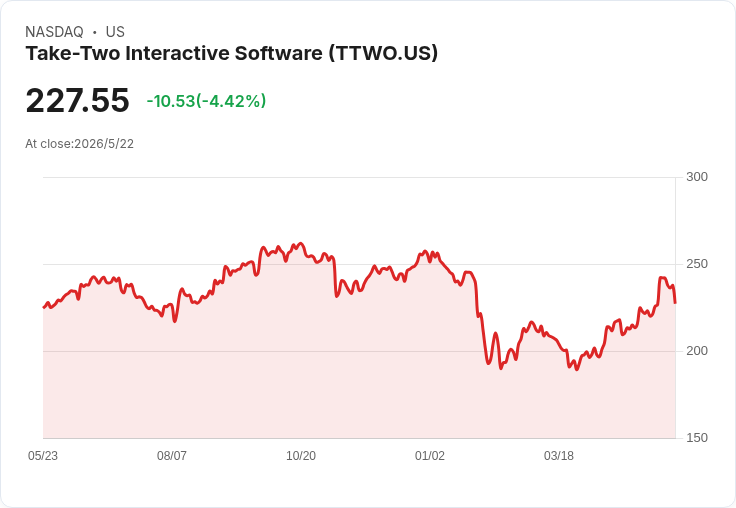The width and height of the screenshot is (736, 508).
Task: Click the US market label
Action: click(115, 32)
